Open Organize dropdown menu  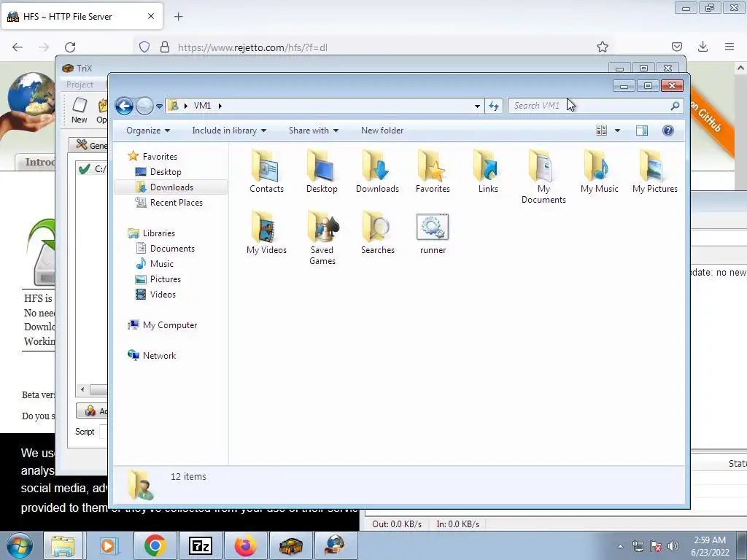coord(147,131)
